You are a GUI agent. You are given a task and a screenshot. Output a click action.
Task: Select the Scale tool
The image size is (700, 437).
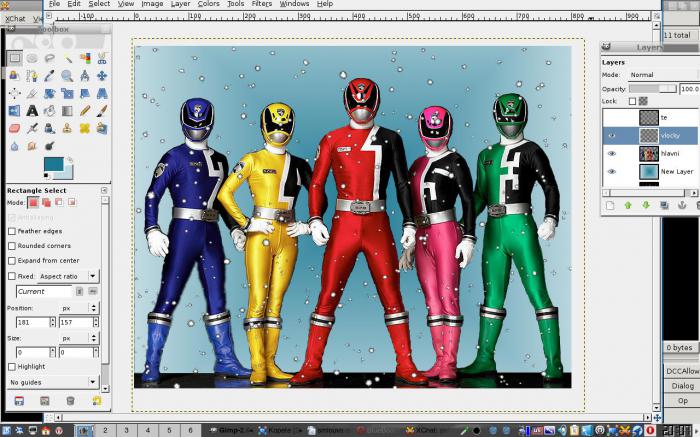coord(67,93)
